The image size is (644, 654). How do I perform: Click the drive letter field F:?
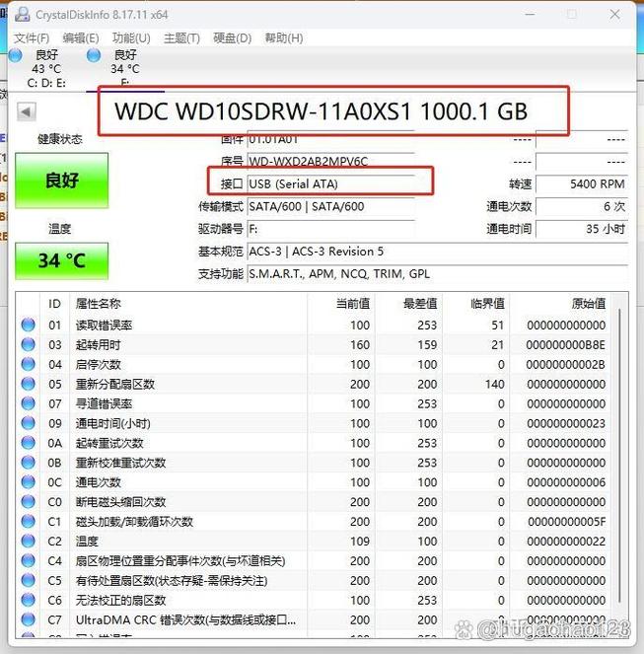[x=330, y=229]
